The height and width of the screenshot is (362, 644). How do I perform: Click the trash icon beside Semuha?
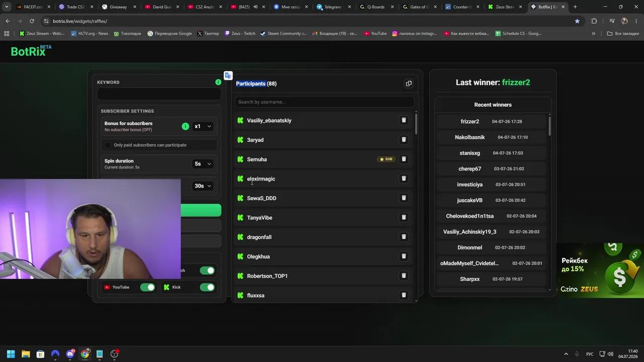[404, 159]
